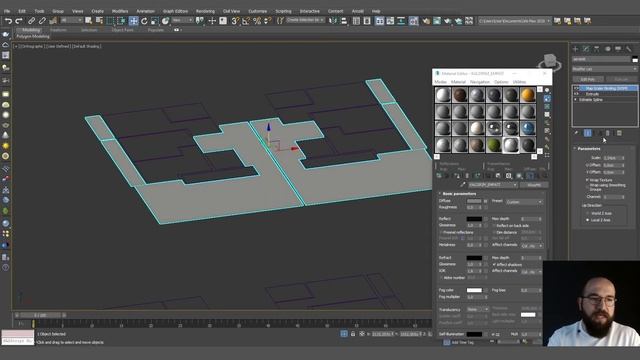Expand the Editable Spline stack entry

tap(576, 100)
